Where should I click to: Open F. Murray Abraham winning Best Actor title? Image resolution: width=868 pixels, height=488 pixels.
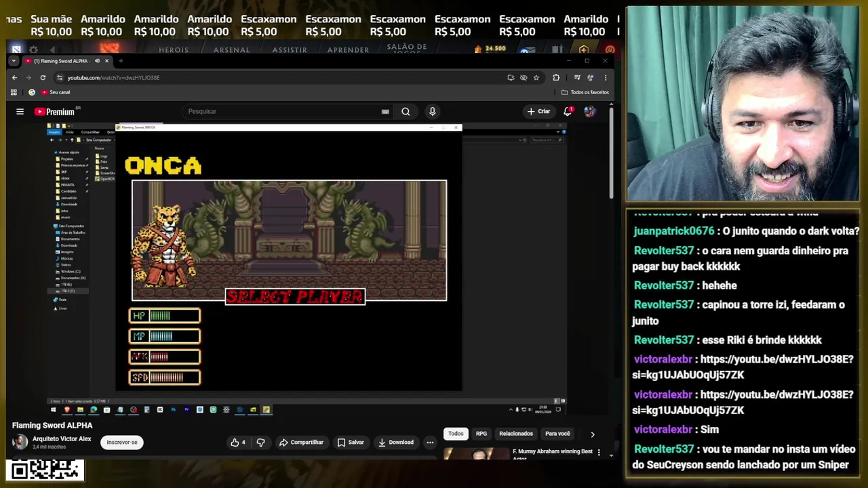[553, 455]
